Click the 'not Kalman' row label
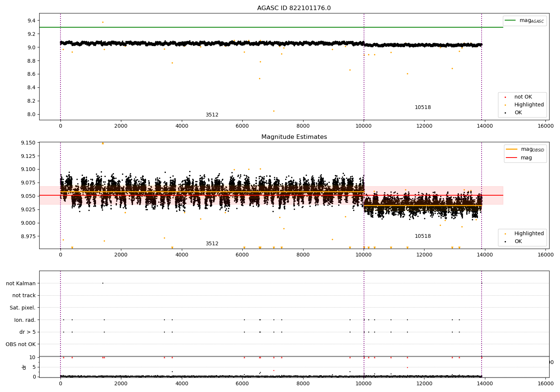This screenshot has height=392, width=560. point(21,284)
